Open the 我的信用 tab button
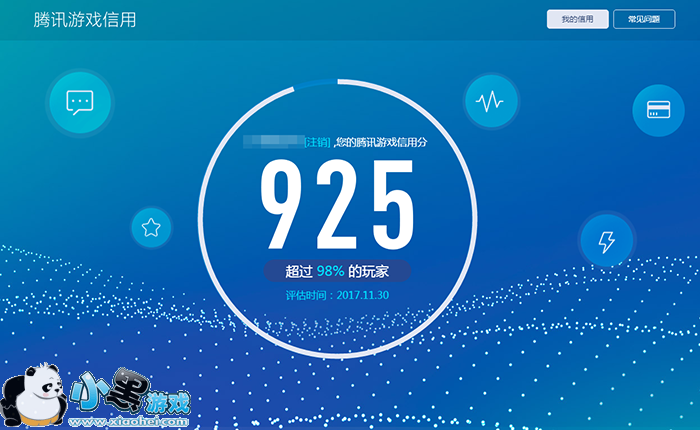 tap(578, 19)
